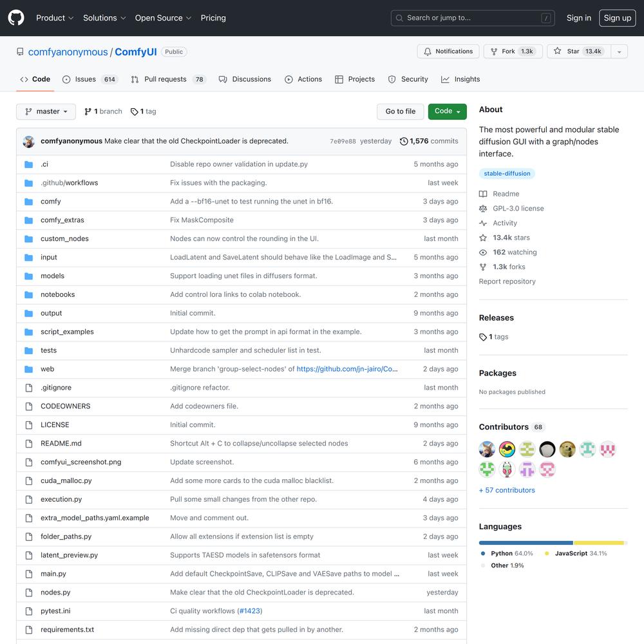This screenshot has width=644, height=644.
Task: Open the 7e09e88 commit hash
Action: pos(343,141)
